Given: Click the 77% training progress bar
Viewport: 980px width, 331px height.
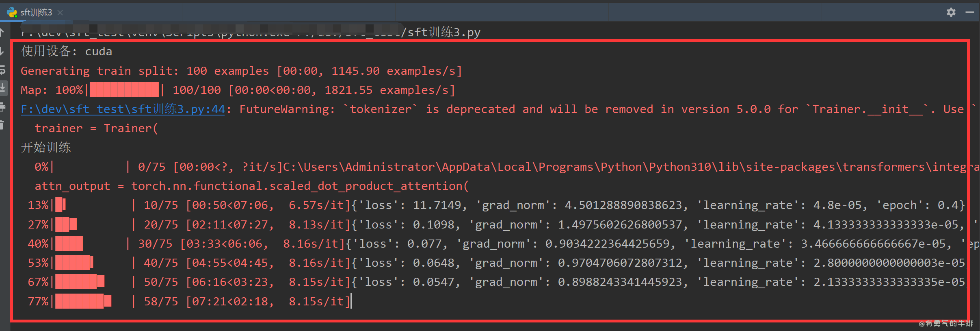Looking at the screenshot, I should 83,301.
